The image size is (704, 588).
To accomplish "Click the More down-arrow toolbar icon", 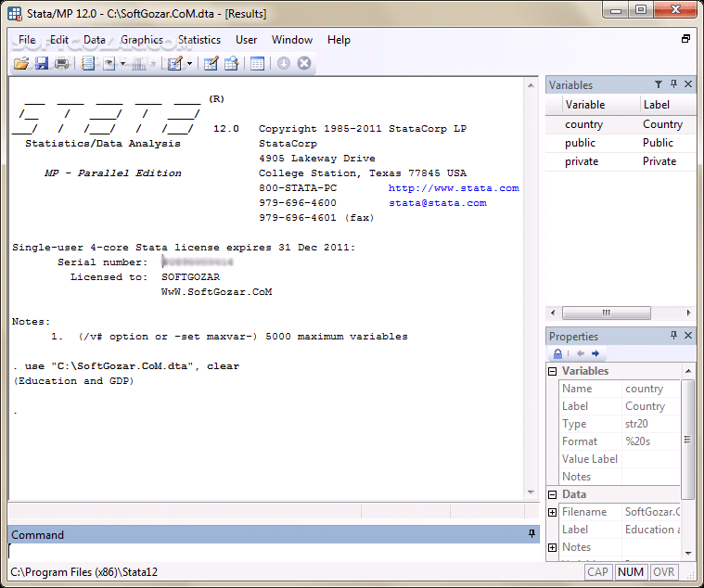I will [283, 63].
